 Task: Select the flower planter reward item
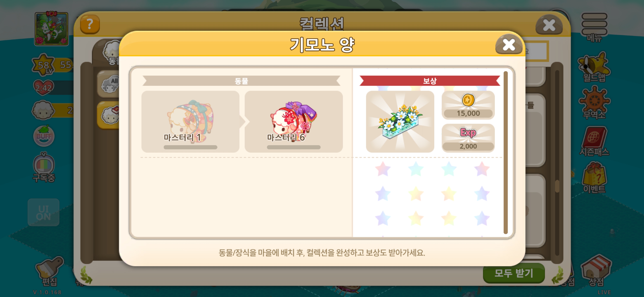pyautogui.click(x=400, y=122)
